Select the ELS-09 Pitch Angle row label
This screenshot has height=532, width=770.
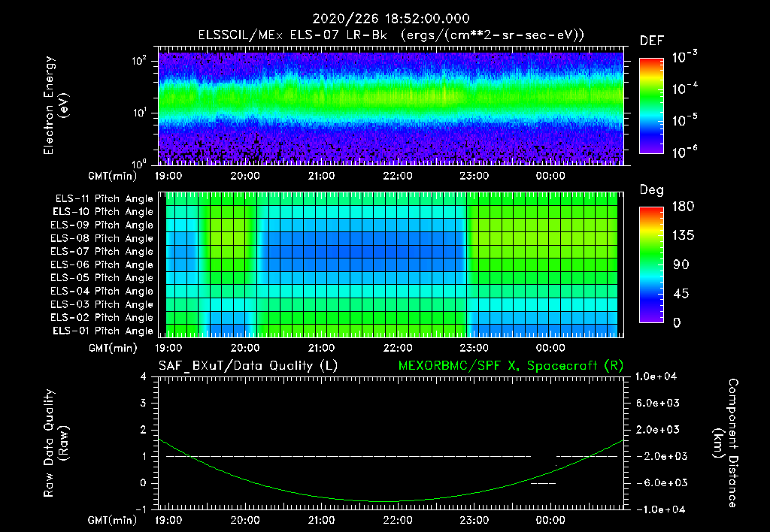tap(102, 225)
